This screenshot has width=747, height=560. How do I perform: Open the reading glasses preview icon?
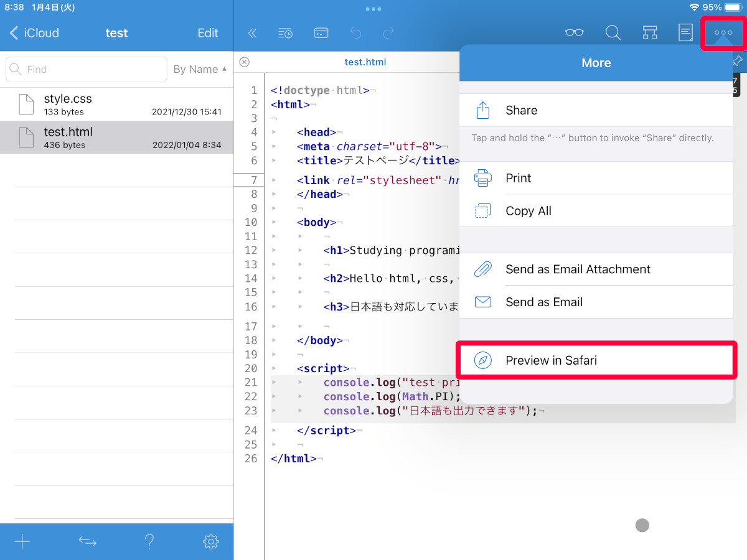575,33
